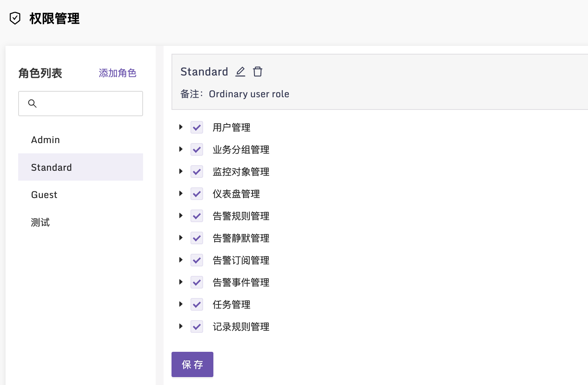Click the 权限管理 page title
Image resolution: width=588 pixels, height=385 pixels.
(55, 19)
